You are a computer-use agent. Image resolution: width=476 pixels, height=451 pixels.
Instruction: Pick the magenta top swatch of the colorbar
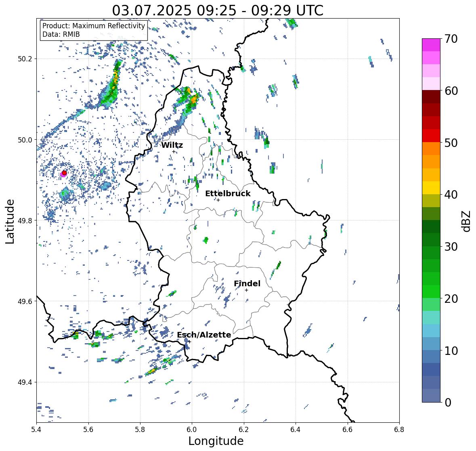pos(431,45)
